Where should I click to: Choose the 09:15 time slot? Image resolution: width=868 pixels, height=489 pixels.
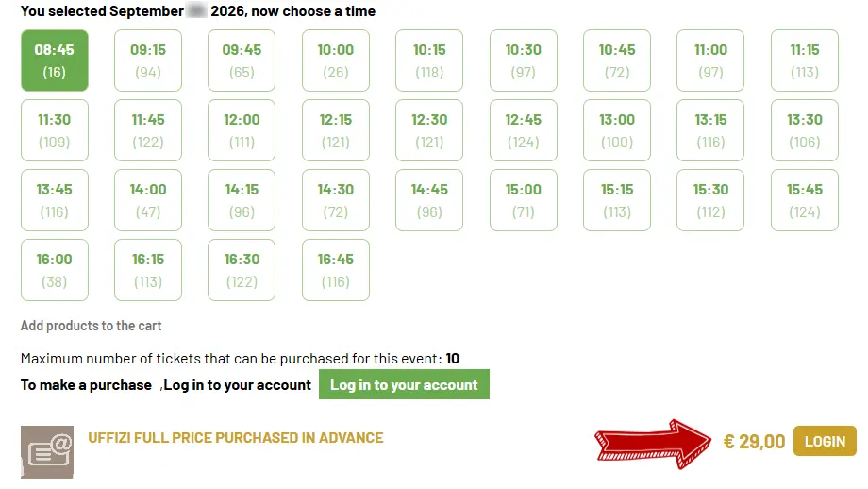tap(148, 60)
